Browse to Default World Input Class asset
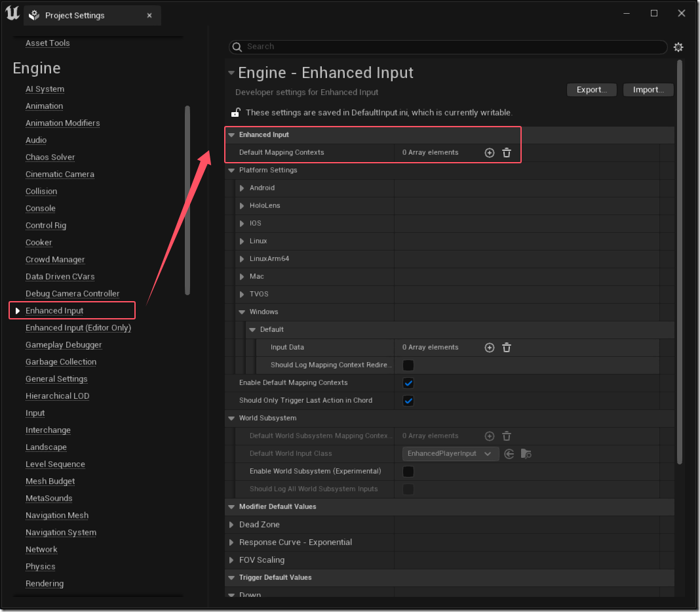 coord(526,454)
